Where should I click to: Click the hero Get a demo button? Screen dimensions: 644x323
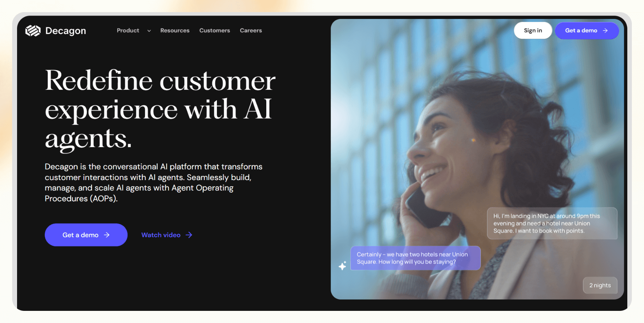click(x=86, y=235)
